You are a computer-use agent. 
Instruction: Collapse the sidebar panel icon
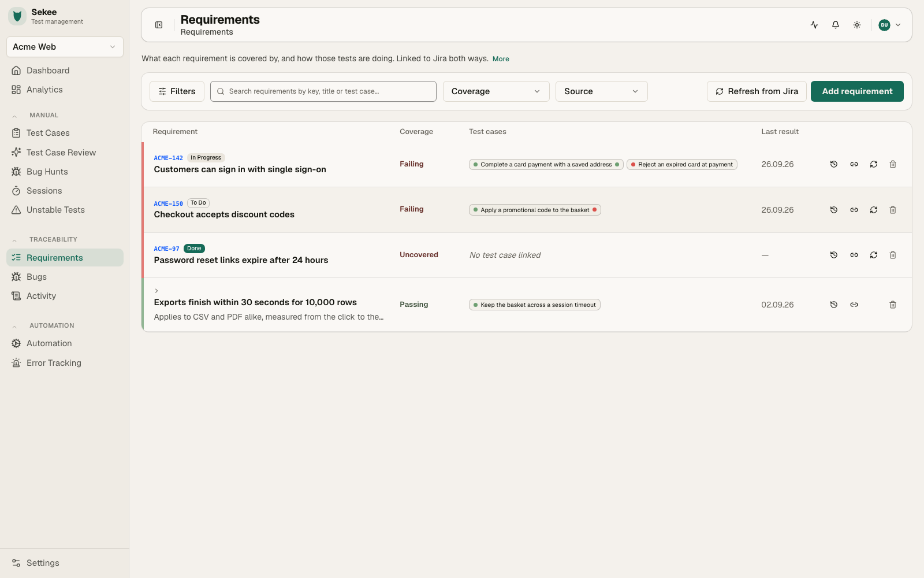(159, 25)
